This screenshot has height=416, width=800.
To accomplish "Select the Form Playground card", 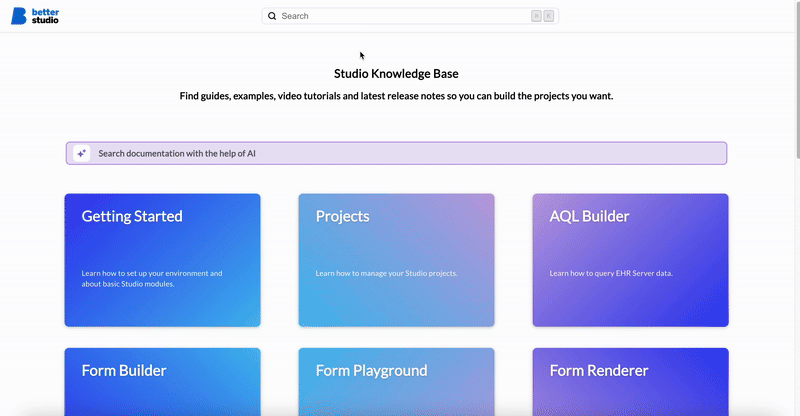I will click(x=396, y=380).
